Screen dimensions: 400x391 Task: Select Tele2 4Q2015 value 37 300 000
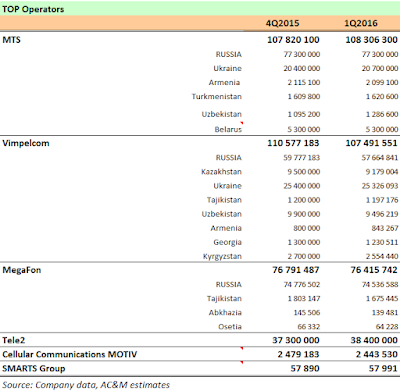(296, 340)
